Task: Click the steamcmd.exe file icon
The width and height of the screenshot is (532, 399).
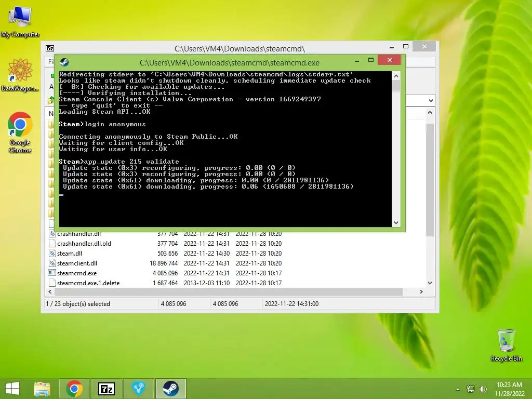Action: (52, 273)
